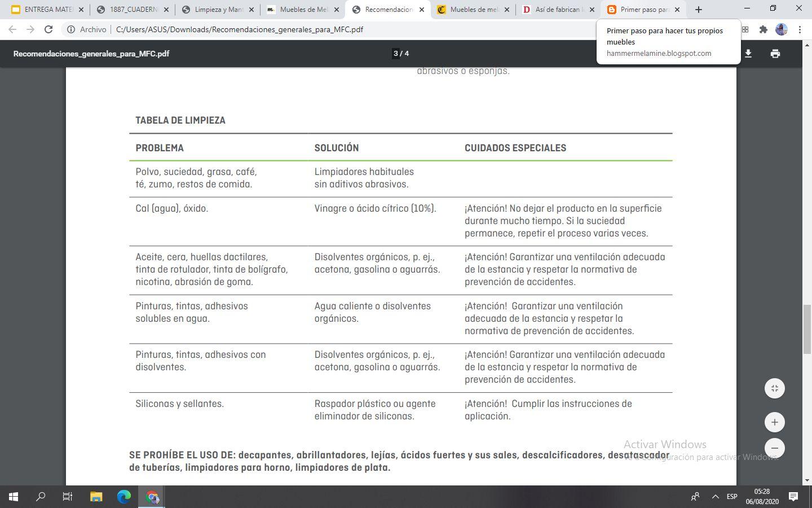Viewport: 812px width, 508px height.
Task: Open the People icon in system tray
Action: [x=695, y=497]
